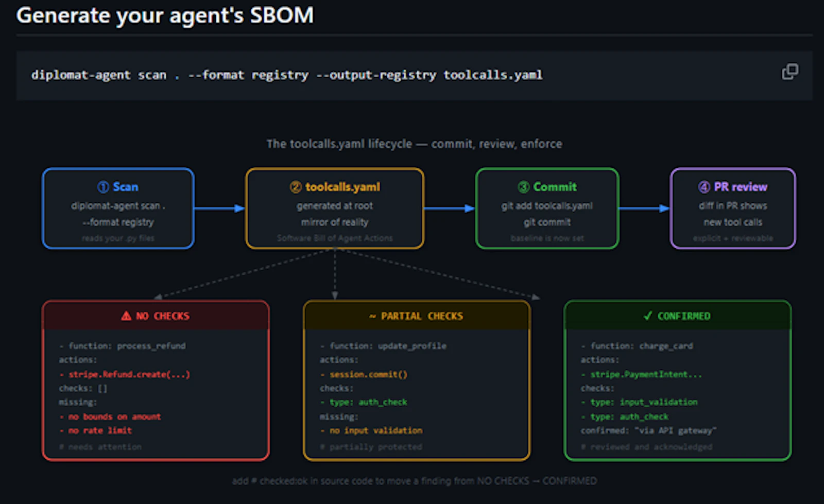Screen dimensions: 824x504
Task: Click '# needs attention' comment
Action: click(100, 447)
